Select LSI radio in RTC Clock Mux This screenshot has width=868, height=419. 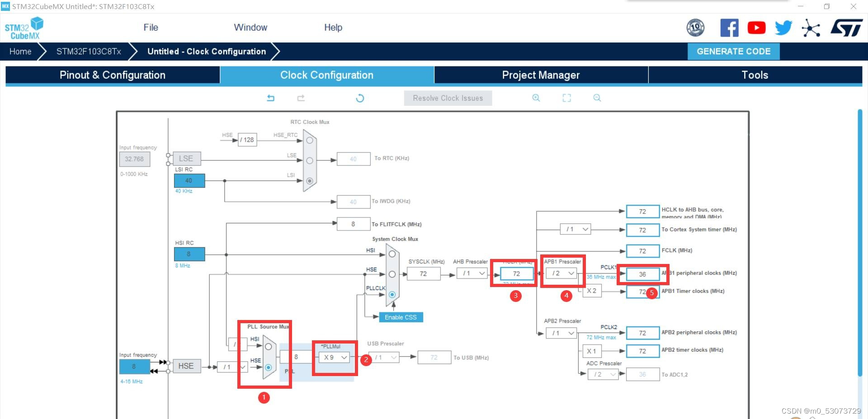click(x=310, y=181)
